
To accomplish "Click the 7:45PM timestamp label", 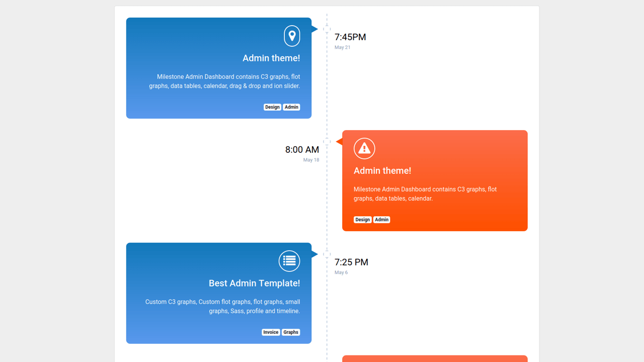I will [x=350, y=37].
